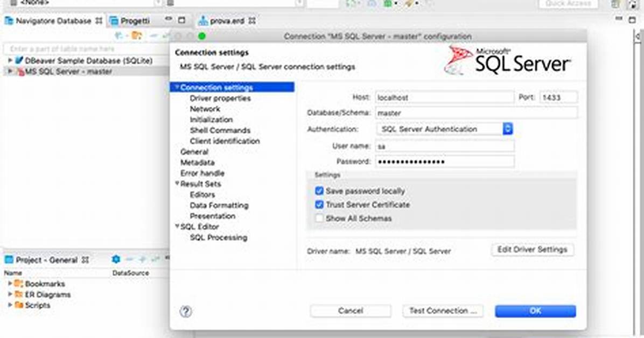Viewport: 644px width, 338px height.
Task: Select the Initialization settings page
Action: point(211,119)
